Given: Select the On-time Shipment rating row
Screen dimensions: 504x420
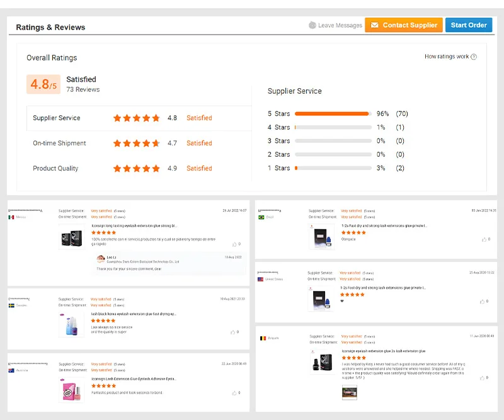Looking at the screenshot, I should (x=137, y=143).
